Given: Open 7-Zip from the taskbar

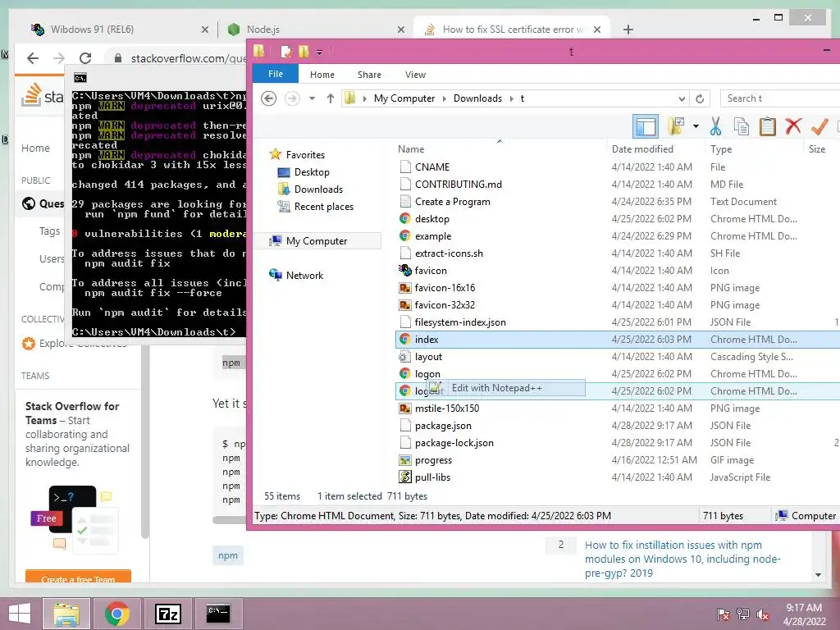Looking at the screenshot, I should [167, 614].
